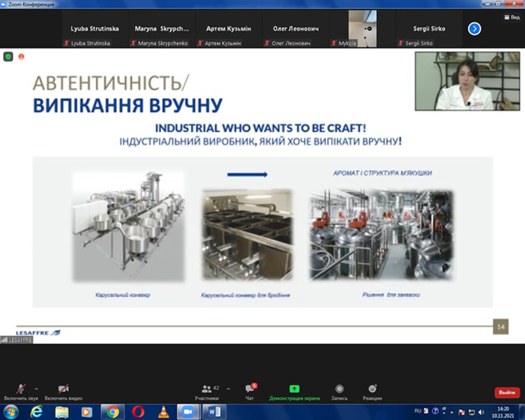
Task: Expand participants options arrow
Action: tap(228, 388)
